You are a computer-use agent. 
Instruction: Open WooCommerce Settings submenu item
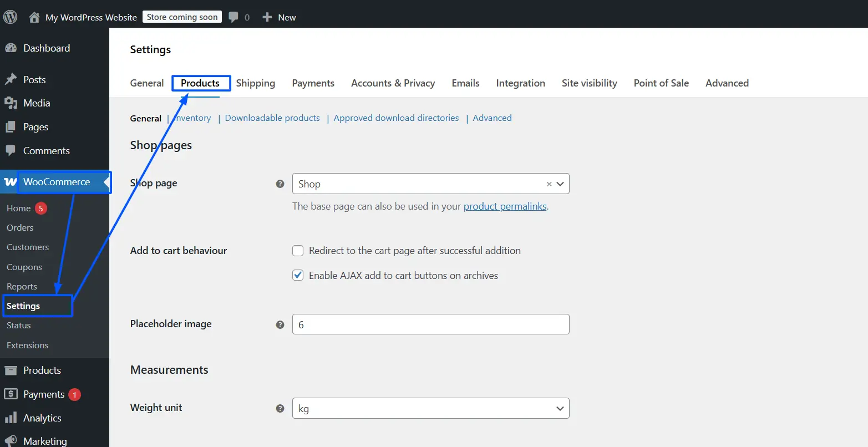pos(23,306)
